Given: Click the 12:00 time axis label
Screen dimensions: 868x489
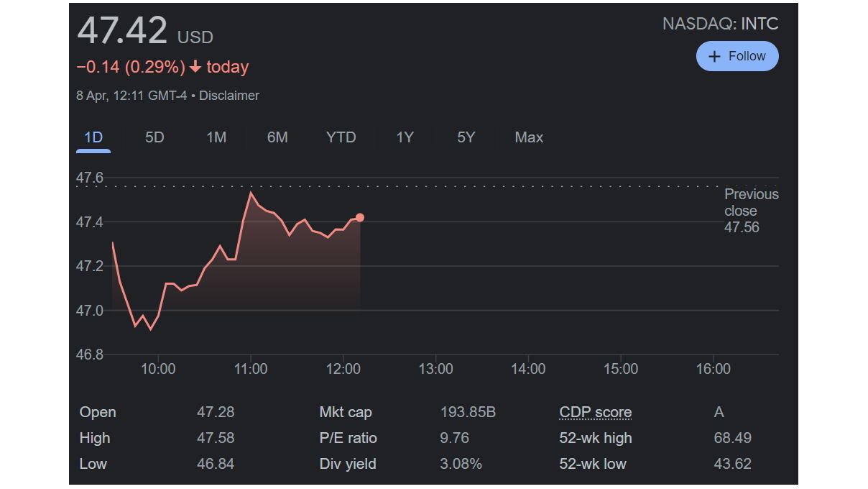Looking at the screenshot, I should tap(343, 369).
